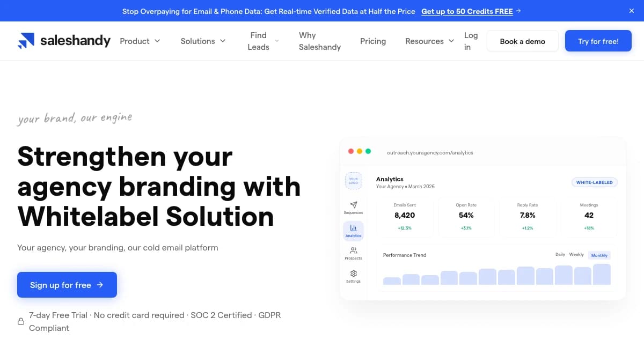Image resolution: width=644 pixels, height=362 pixels.
Task: Expand the Find Leads dropdown chevron
Action: [x=277, y=41]
